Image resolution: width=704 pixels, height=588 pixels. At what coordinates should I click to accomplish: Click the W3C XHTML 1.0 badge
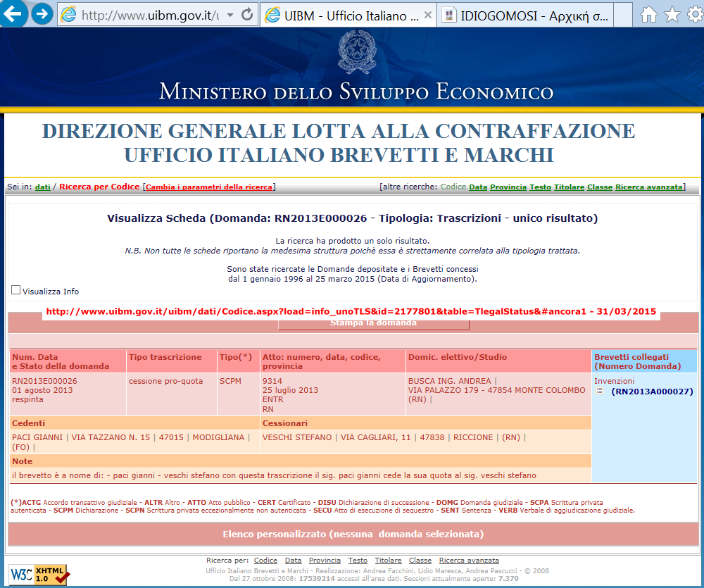click(39, 575)
